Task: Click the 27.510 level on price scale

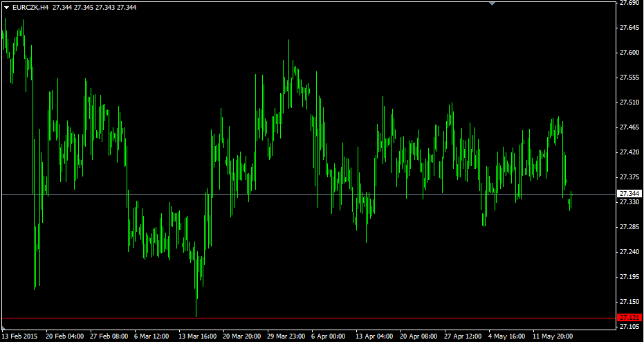Action: click(x=629, y=102)
